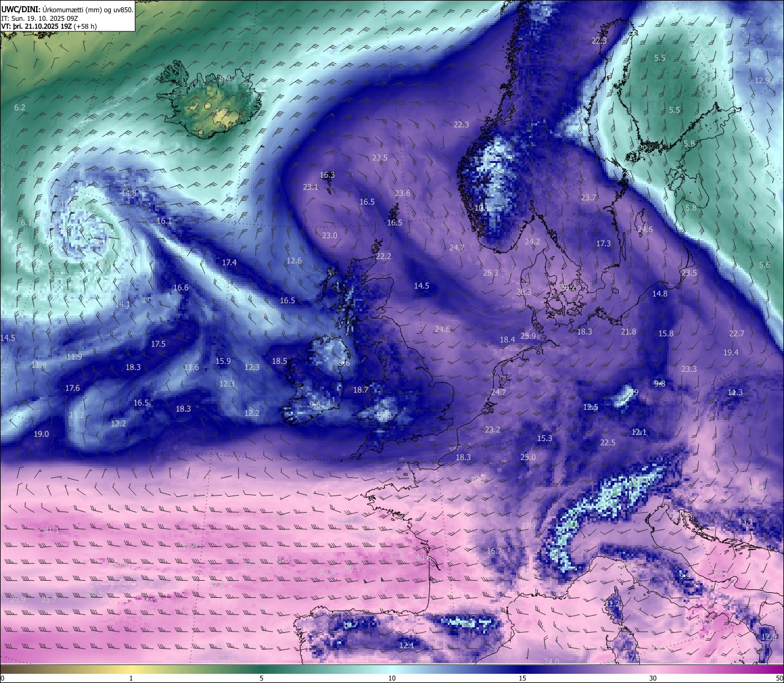The width and height of the screenshot is (784, 683).
Task: Click the value 17.5 on the map
Action: tap(158, 344)
